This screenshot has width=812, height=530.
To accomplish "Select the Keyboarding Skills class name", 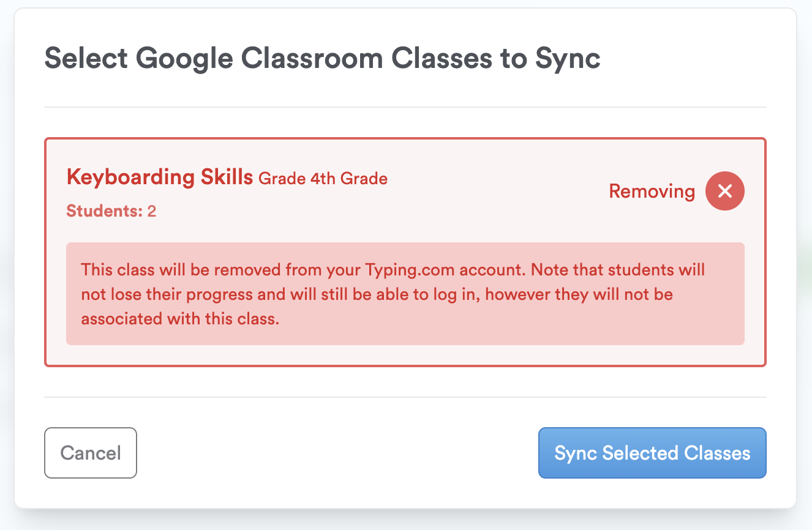I will coord(159,177).
